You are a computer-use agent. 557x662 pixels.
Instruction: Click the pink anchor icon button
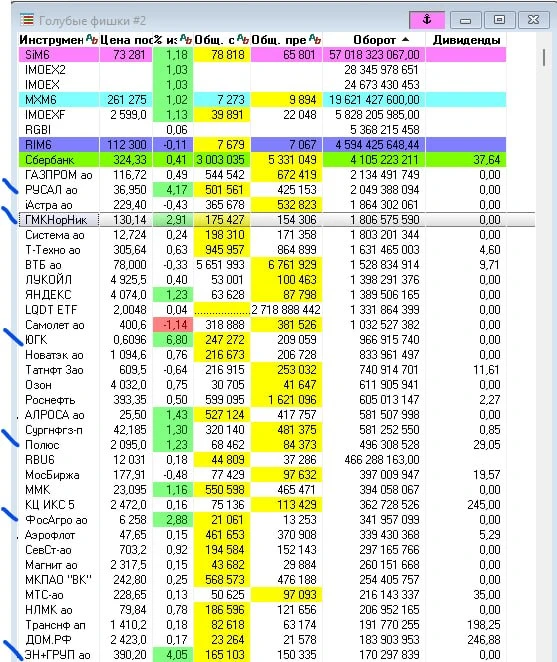(427, 19)
